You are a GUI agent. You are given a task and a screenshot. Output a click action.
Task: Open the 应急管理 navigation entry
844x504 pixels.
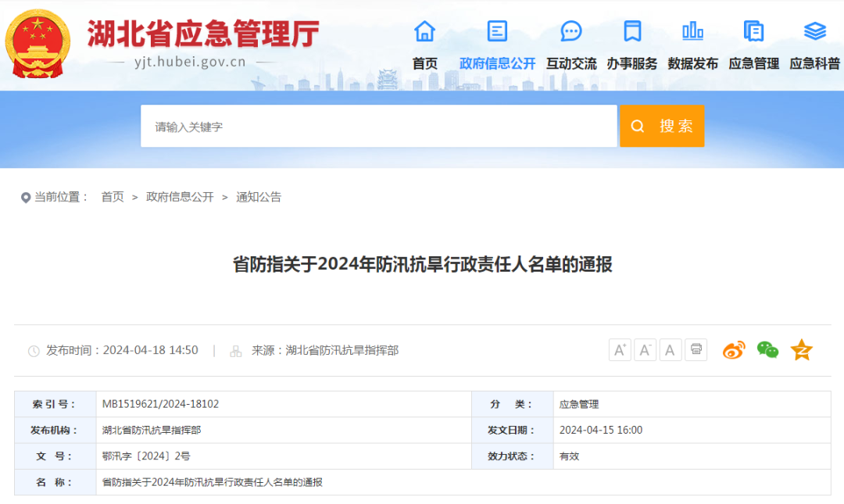[753, 63]
